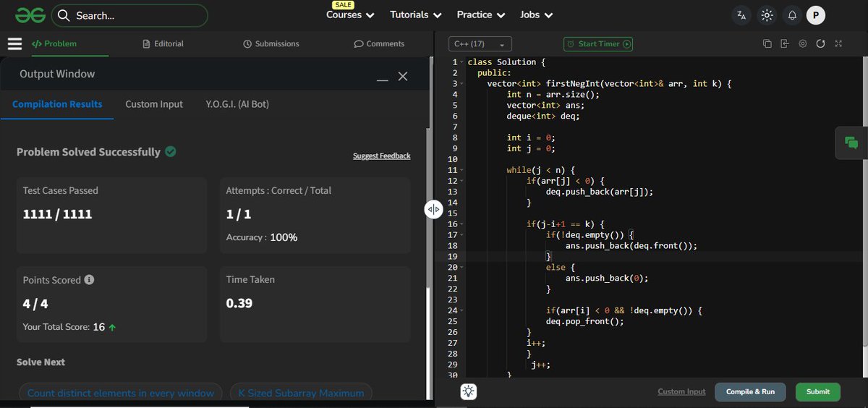Open the Y.O.G.I. (AI Bot) tab

point(237,104)
